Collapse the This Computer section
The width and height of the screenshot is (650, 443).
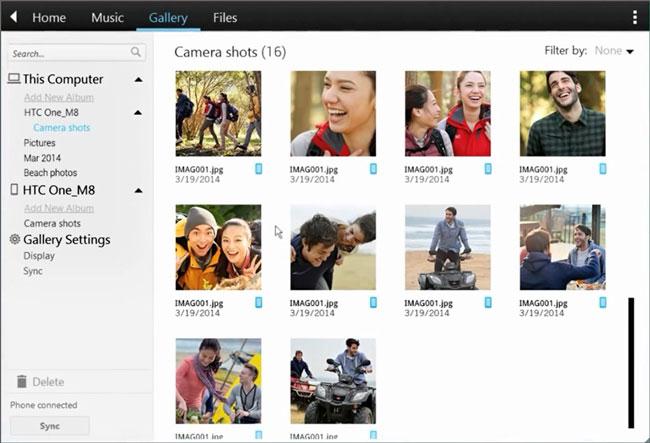pyautogui.click(x=139, y=79)
